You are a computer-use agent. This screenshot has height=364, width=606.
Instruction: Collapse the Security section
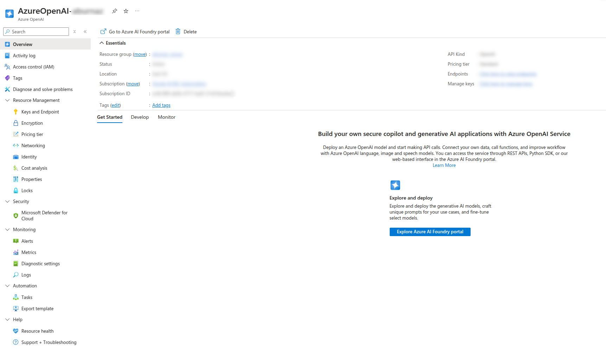7,201
